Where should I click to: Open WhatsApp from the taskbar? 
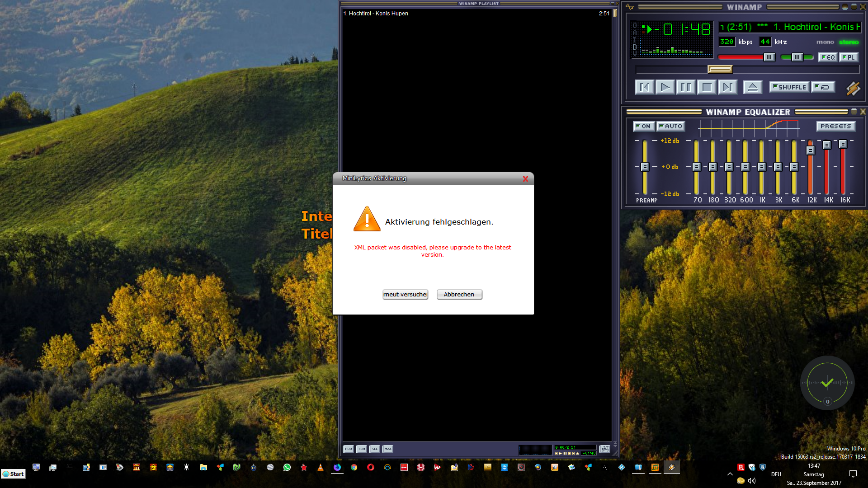click(287, 467)
